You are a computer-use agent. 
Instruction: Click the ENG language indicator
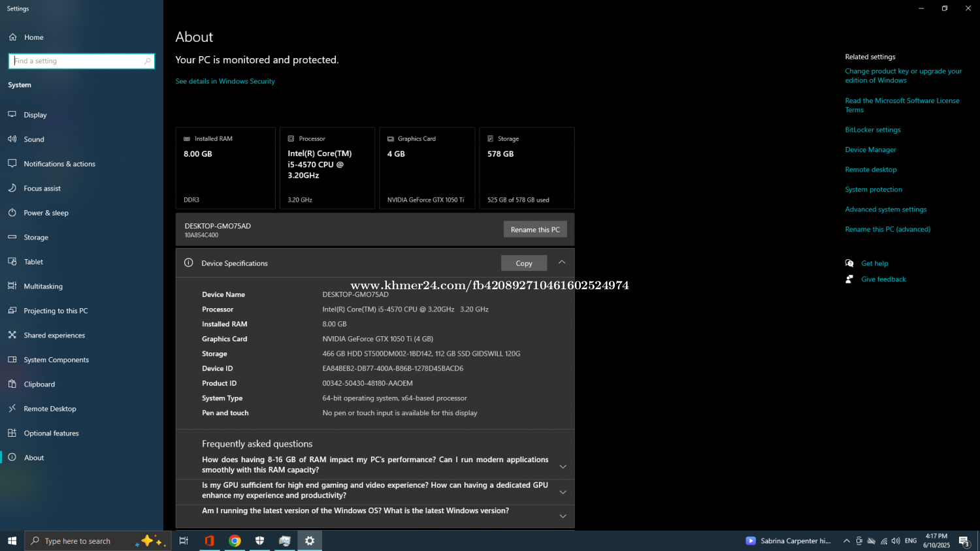pyautogui.click(x=911, y=541)
